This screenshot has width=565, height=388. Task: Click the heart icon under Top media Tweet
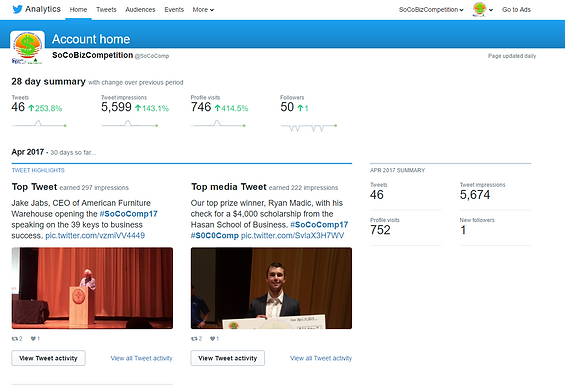pos(213,339)
